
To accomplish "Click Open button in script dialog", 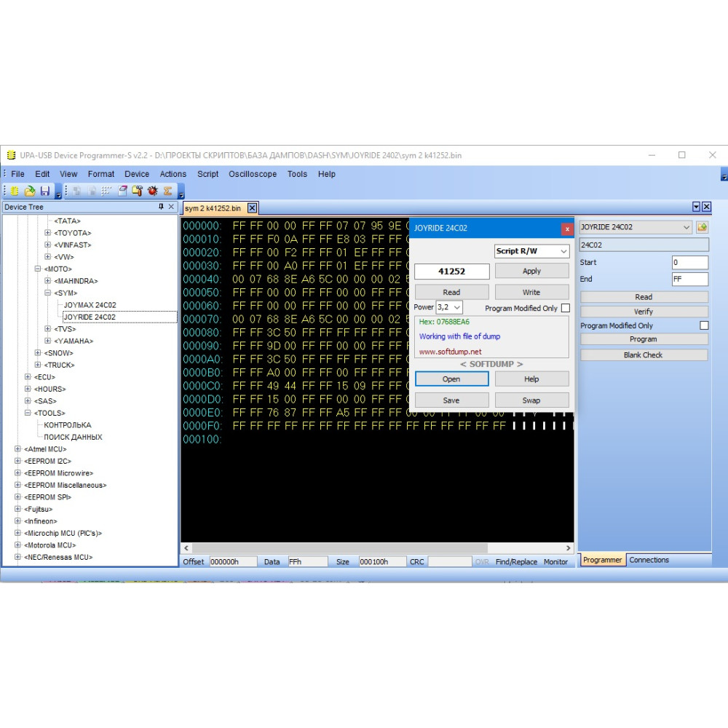I will (451, 379).
